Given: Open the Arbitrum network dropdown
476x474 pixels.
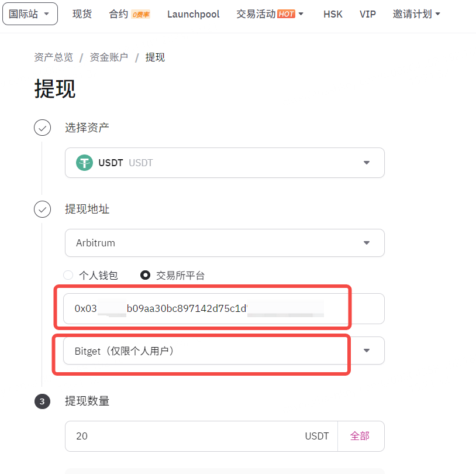Looking at the screenshot, I should 225,243.
